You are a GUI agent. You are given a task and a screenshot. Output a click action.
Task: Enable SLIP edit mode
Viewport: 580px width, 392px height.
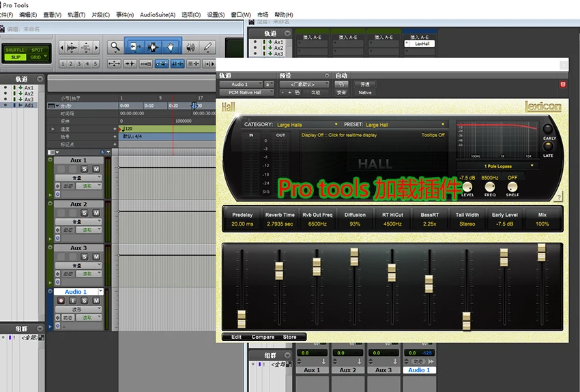[16, 57]
